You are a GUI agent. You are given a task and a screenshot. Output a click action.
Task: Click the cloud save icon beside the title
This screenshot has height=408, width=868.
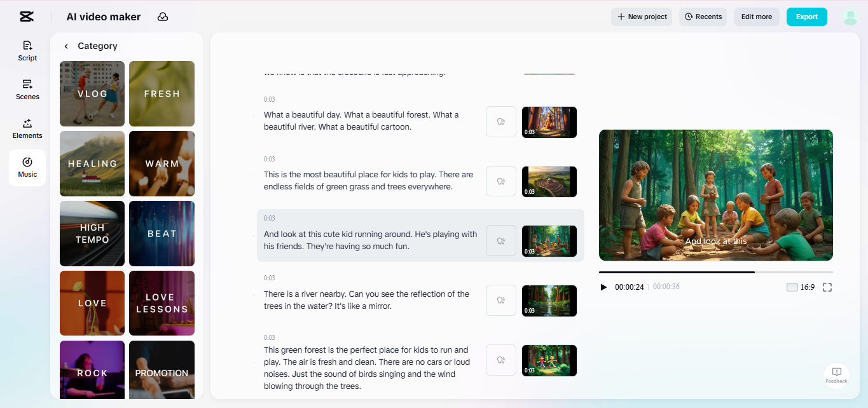coord(163,17)
